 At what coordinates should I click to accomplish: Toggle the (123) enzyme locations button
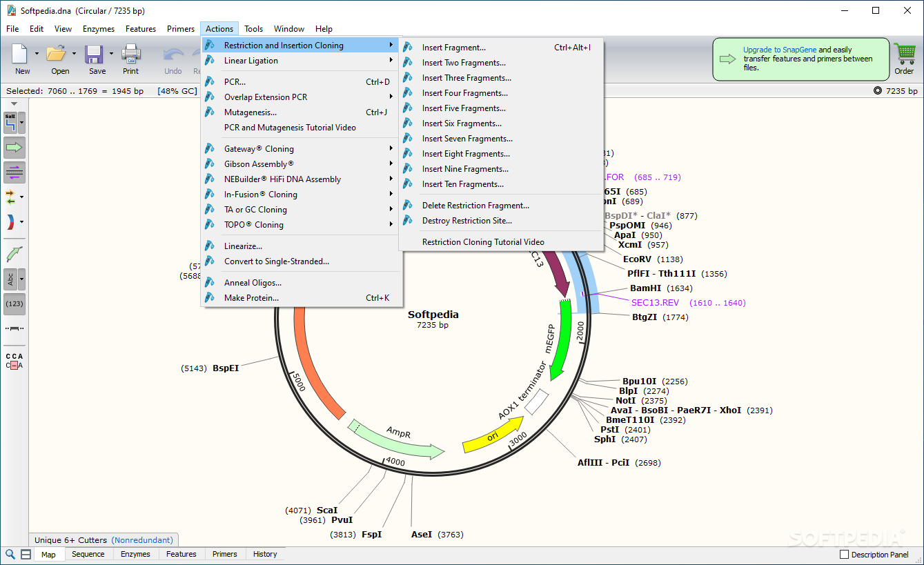(x=14, y=304)
